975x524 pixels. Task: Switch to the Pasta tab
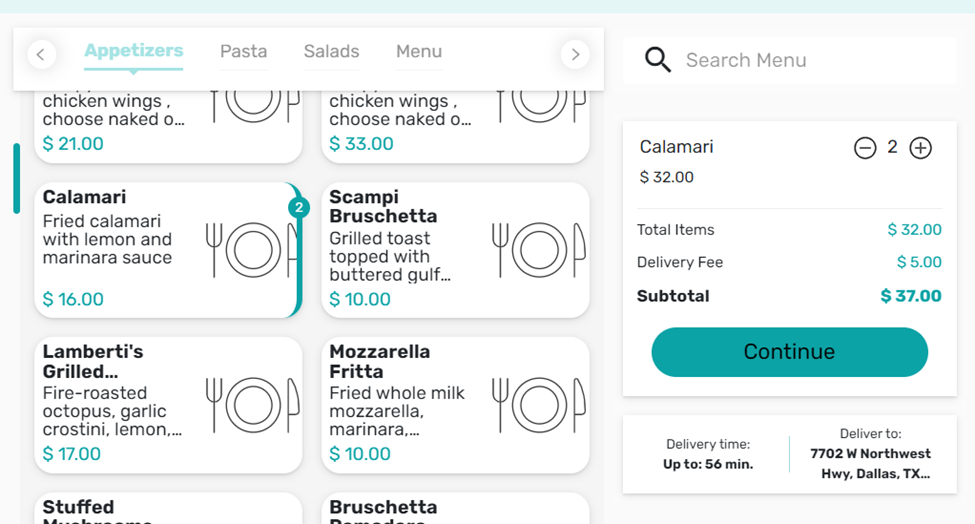pos(243,52)
